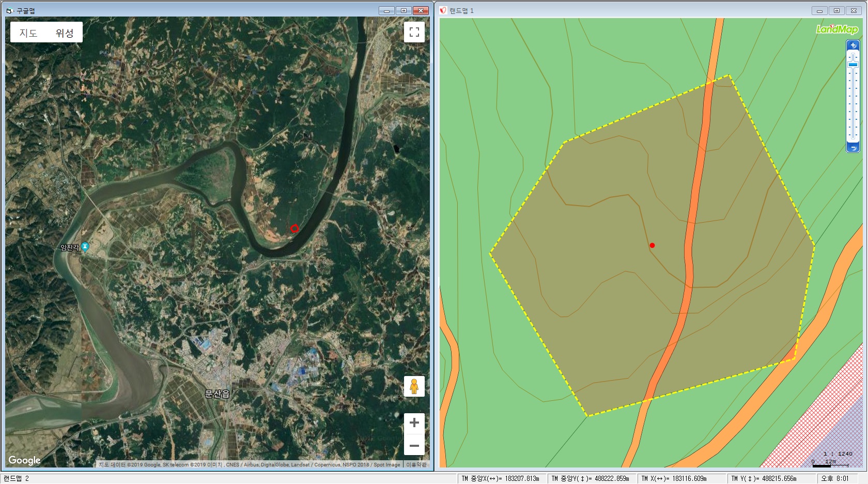
Task: Click the 문산읍 town label
Action: tap(217, 394)
